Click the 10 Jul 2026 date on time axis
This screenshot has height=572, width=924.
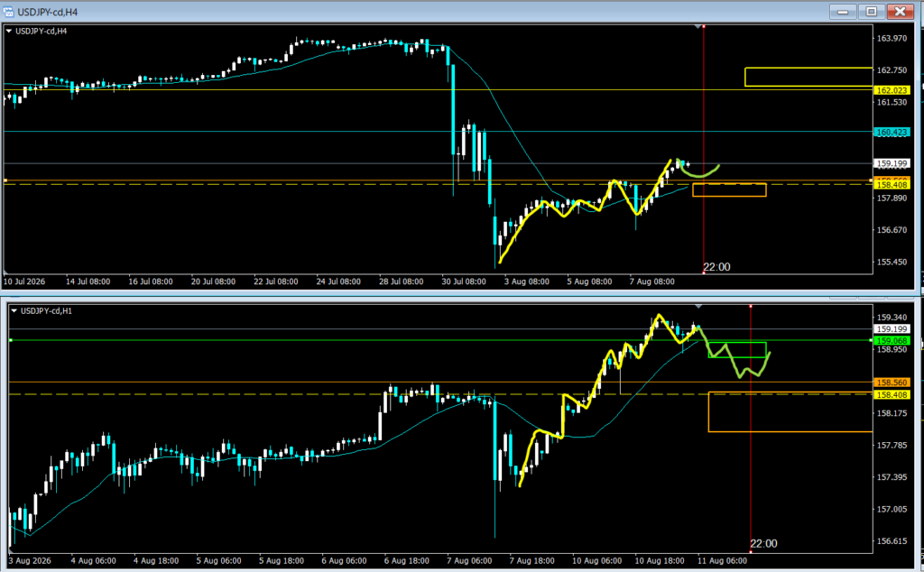click(24, 281)
